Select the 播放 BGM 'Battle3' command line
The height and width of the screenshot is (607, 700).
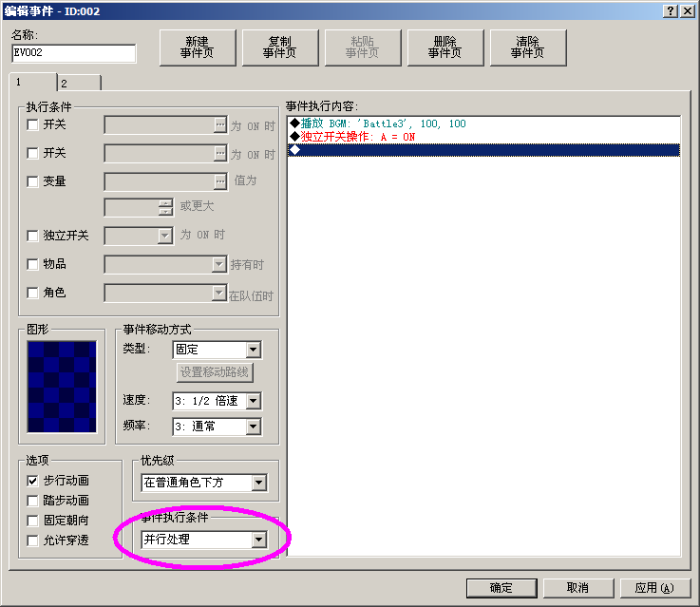click(x=484, y=123)
